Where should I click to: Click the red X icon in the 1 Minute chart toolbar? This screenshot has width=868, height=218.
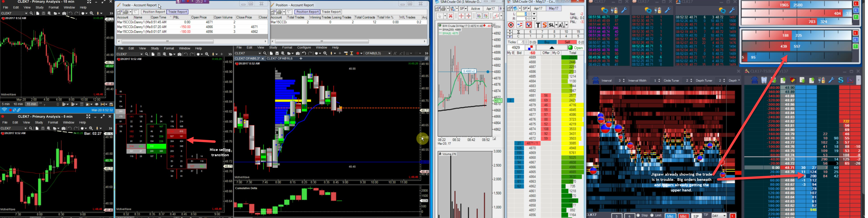click(x=450, y=16)
